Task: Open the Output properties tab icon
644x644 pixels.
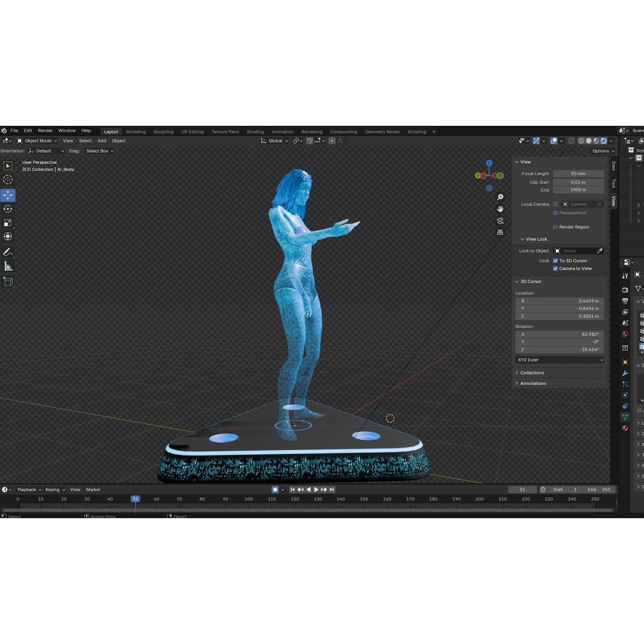Action: 625,301
